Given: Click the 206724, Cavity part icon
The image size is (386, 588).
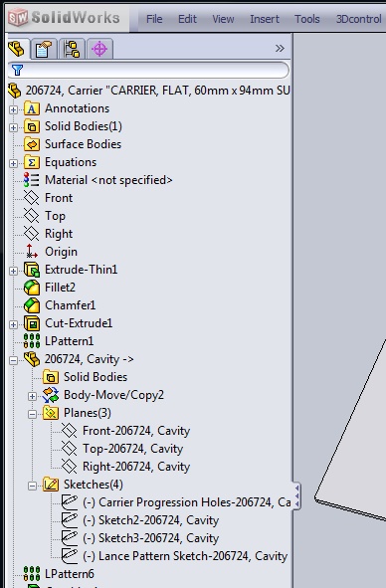Looking at the screenshot, I should [x=32, y=359].
